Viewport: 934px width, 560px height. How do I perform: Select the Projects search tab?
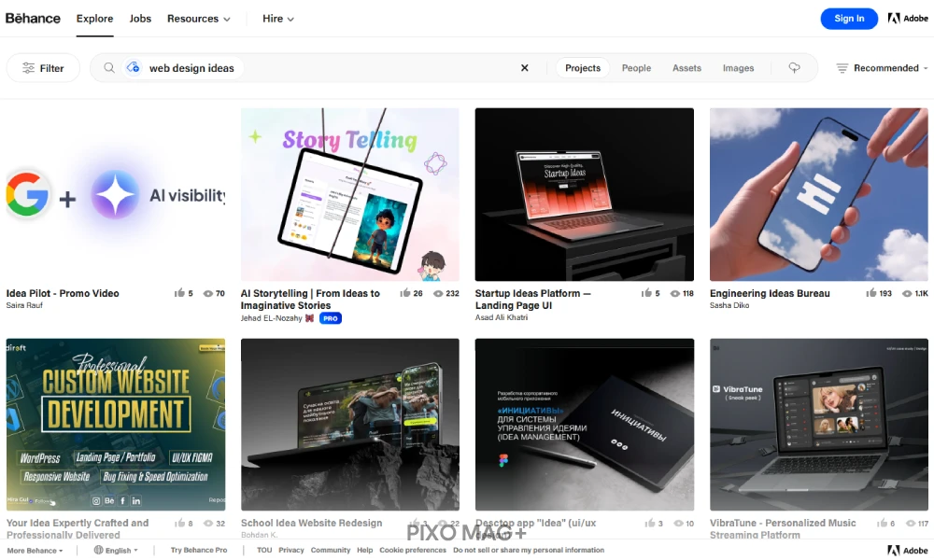pyautogui.click(x=583, y=68)
